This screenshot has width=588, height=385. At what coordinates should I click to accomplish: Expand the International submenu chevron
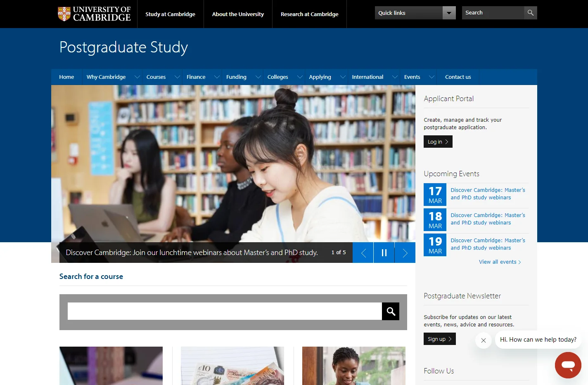(x=395, y=77)
